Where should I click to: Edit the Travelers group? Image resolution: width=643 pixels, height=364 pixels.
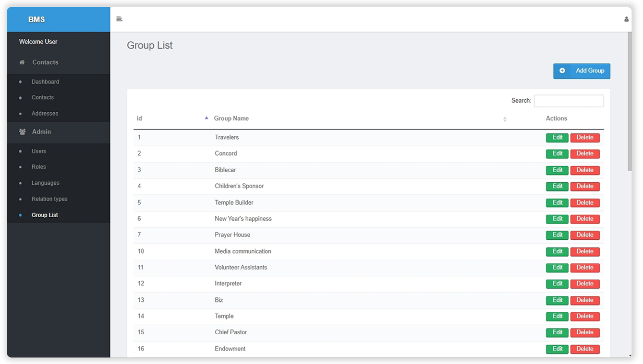coord(557,138)
